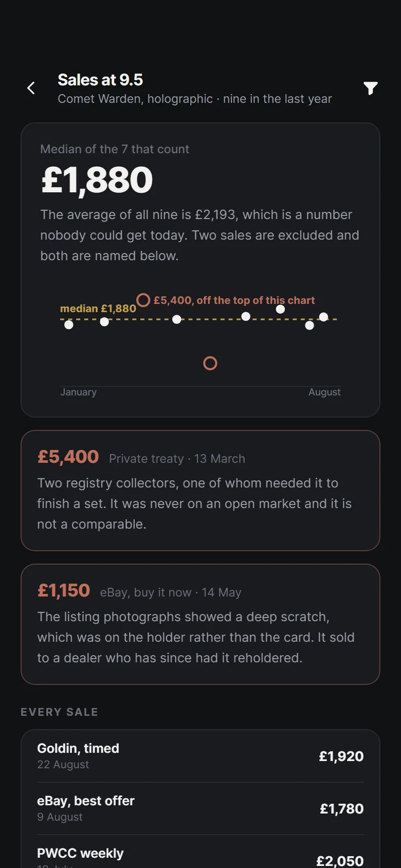Tap the £5,400 off the top chart label
Image resolution: width=401 pixels, height=868 pixels.
tap(234, 300)
